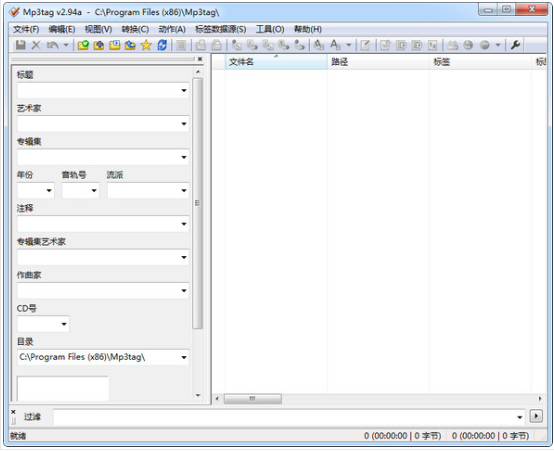Click the Undo arrow icon
Screen dimensions: 554x452
click(53, 45)
